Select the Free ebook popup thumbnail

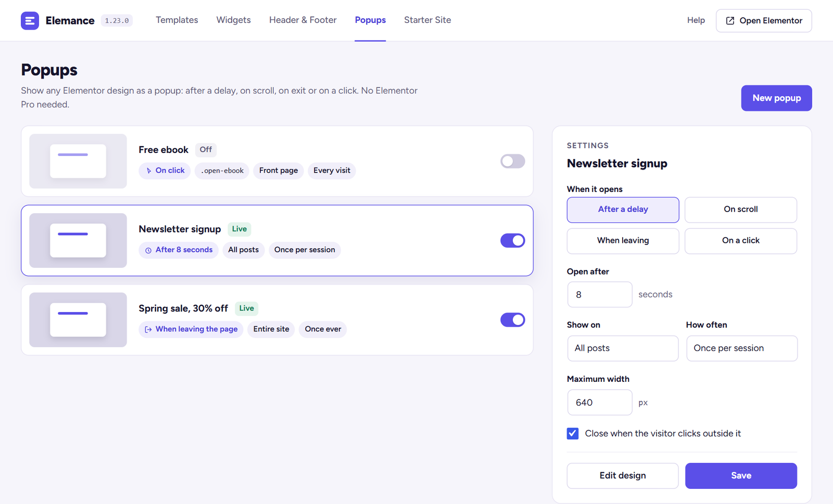point(78,161)
